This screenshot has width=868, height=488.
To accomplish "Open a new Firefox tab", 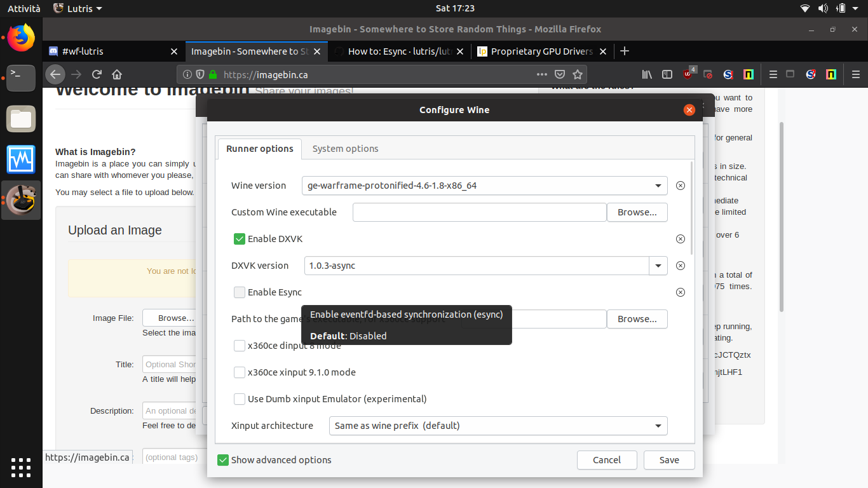I will [625, 51].
